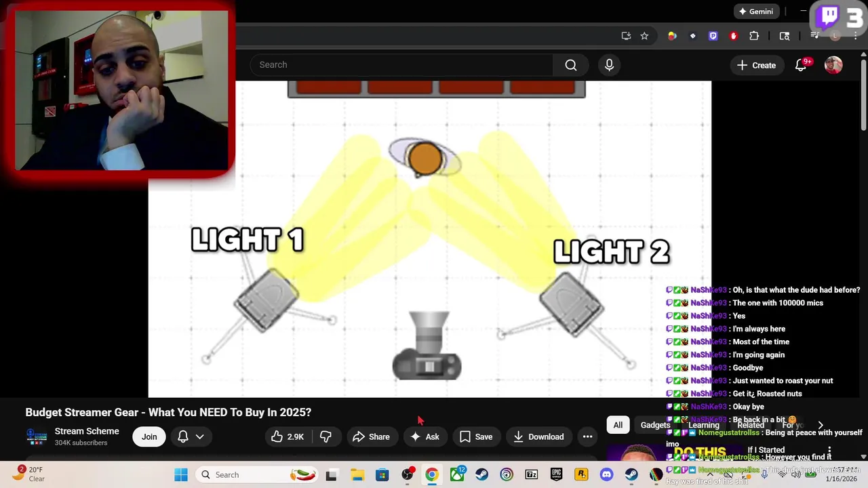Open Chrome Extensions puzzle icon
Viewport: 868px width, 488px height.
point(754,36)
